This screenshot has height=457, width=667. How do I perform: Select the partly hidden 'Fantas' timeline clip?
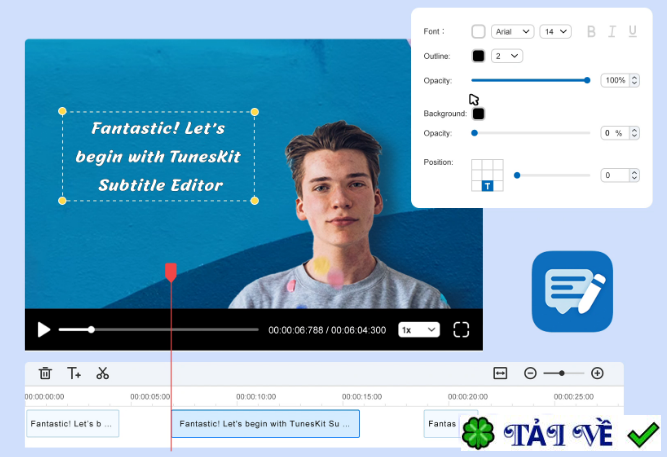[x=442, y=423]
